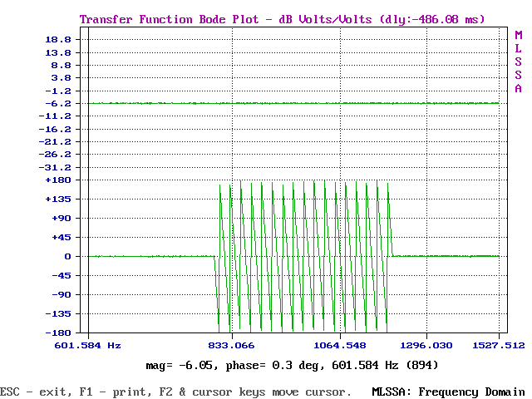Click the 833.066 frequency label
Viewport: 532px width, 399px height.
click(231, 346)
